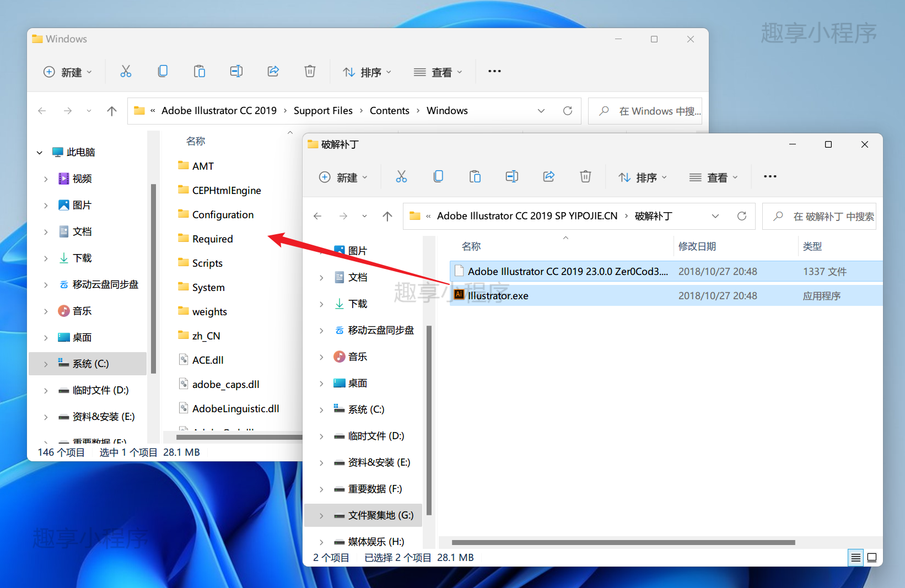Click Adobe Illustrator CC 2019 SP YIPOJIE.CN breadcrumb

click(527, 216)
